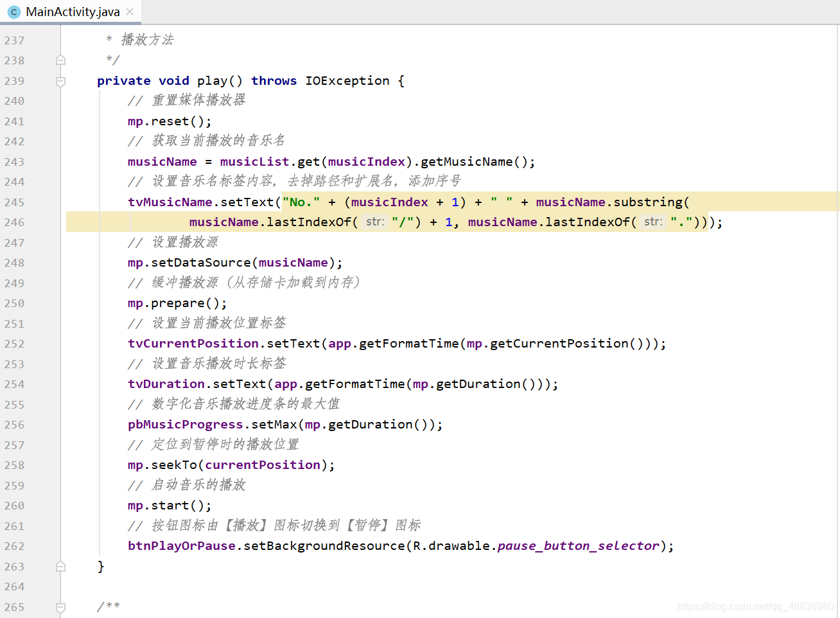
Task: Click pbMusicProgress on line 256
Action: 186,425
